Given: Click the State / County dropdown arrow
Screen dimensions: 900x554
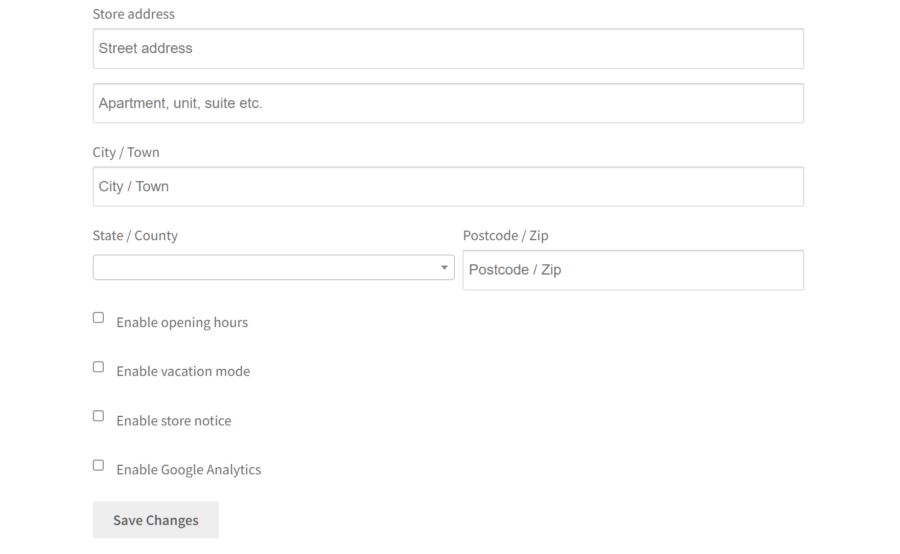Looking at the screenshot, I should coord(444,268).
